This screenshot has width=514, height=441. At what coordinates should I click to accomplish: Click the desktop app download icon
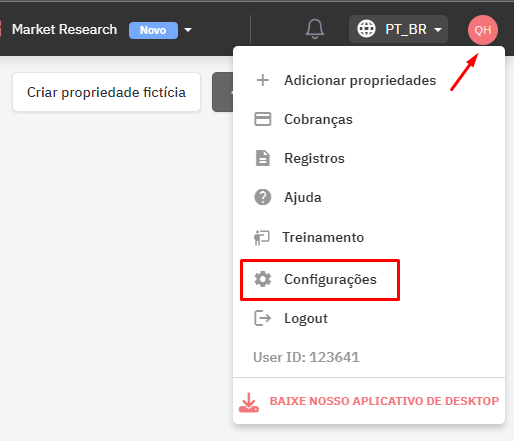pyautogui.click(x=249, y=402)
